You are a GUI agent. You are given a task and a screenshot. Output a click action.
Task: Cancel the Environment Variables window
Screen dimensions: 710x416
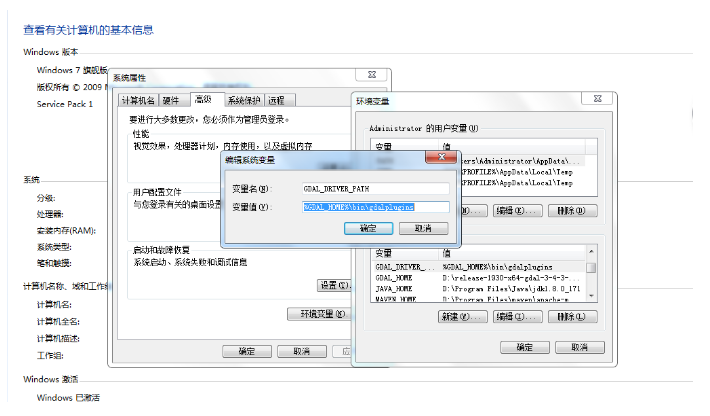coord(580,347)
